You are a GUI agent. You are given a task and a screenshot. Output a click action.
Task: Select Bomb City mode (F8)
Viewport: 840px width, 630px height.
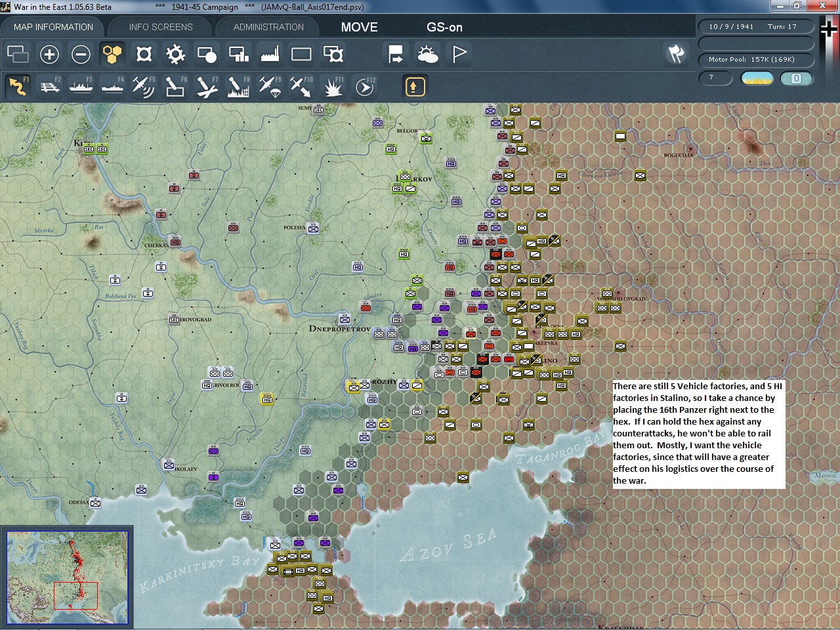[238, 86]
